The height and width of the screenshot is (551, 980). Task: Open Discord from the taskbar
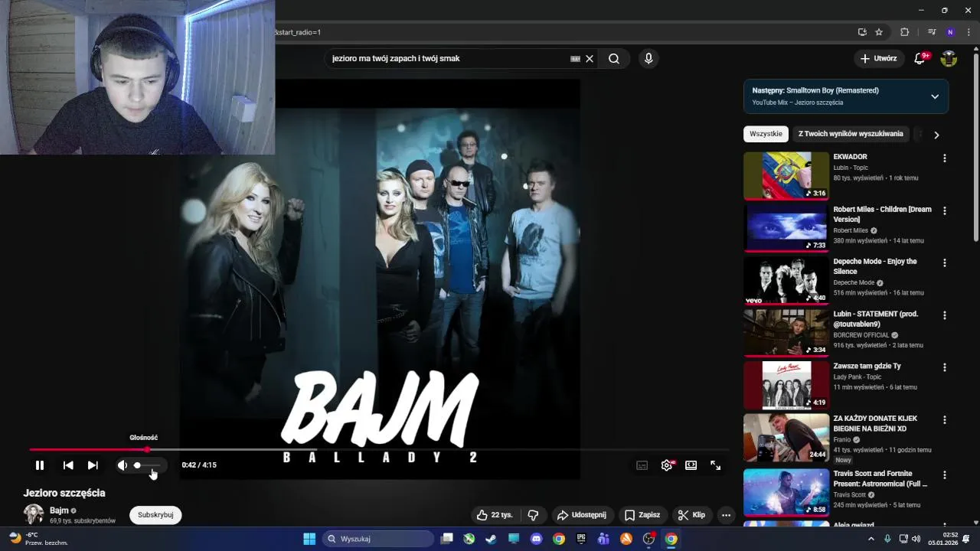pos(536,539)
